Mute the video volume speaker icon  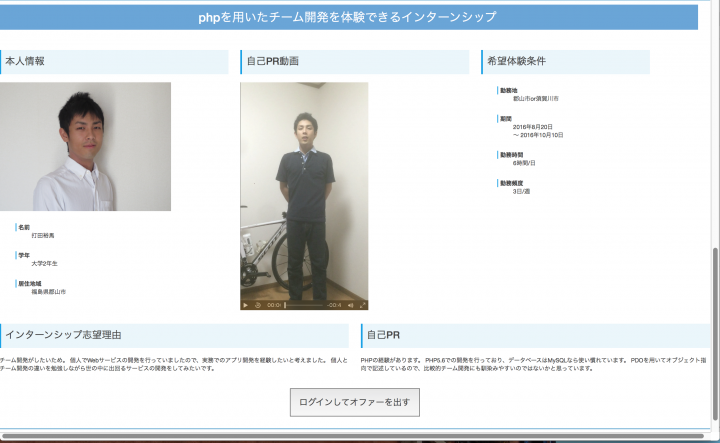tap(351, 305)
